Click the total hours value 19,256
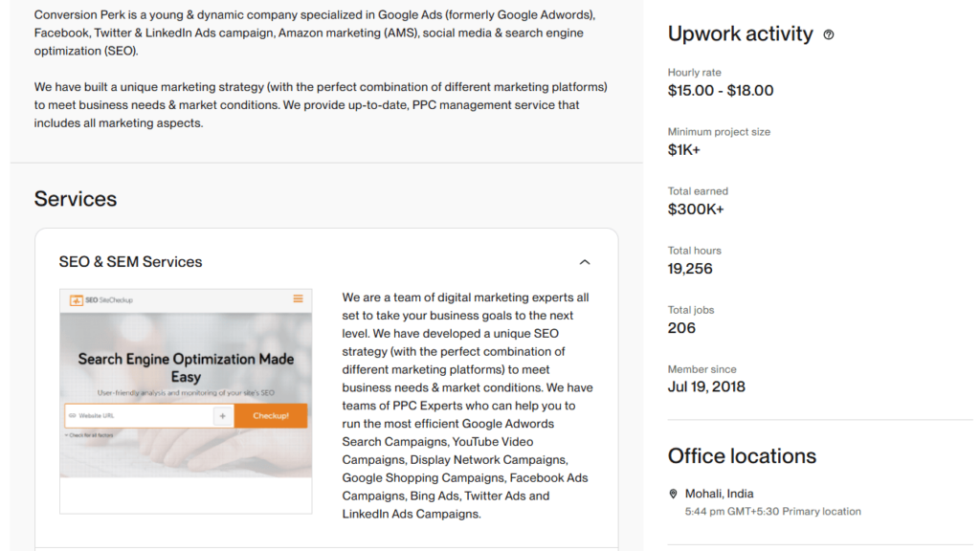Image resolution: width=980 pixels, height=551 pixels. 690,269
